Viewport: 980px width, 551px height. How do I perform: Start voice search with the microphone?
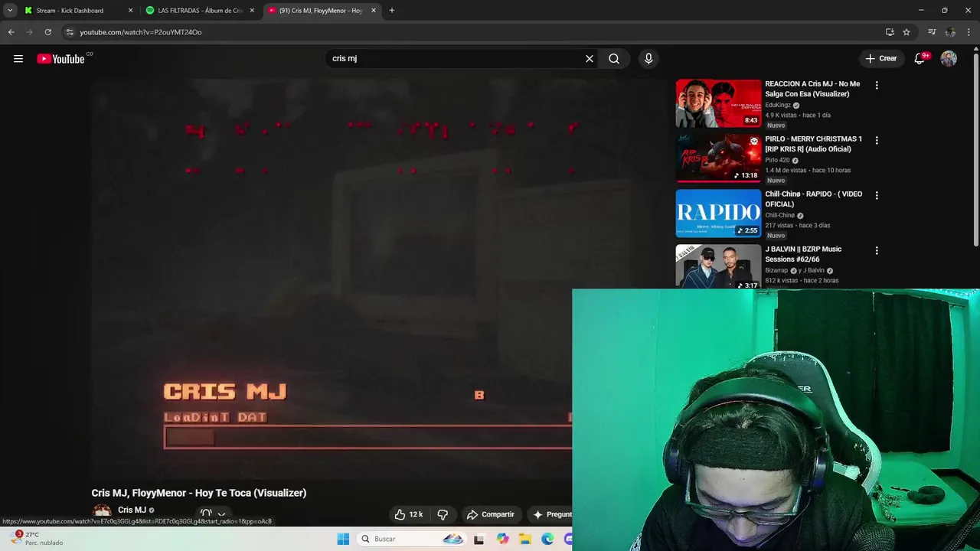click(x=648, y=58)
